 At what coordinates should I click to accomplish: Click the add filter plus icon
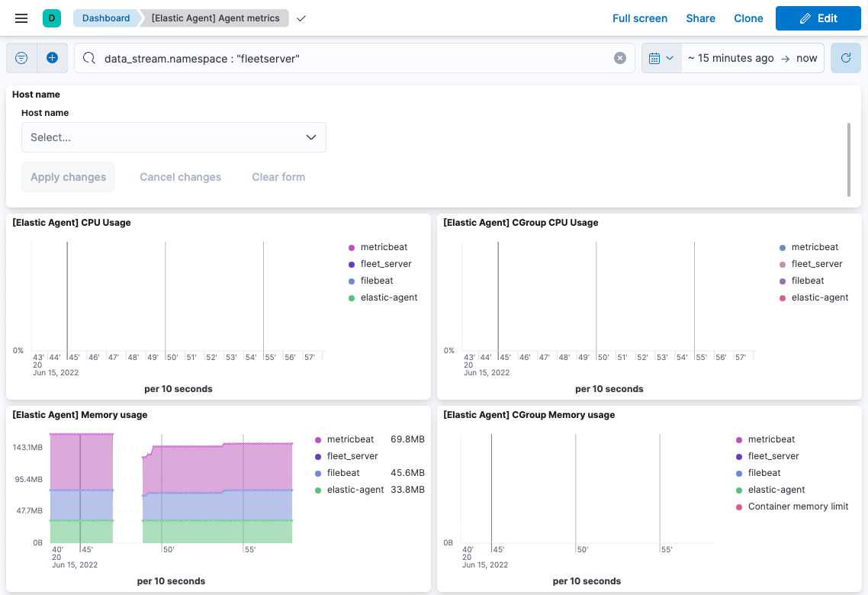[51, 58]
